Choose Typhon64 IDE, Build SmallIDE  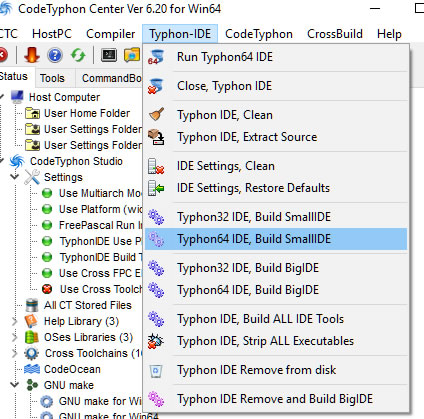pos(276,239)
